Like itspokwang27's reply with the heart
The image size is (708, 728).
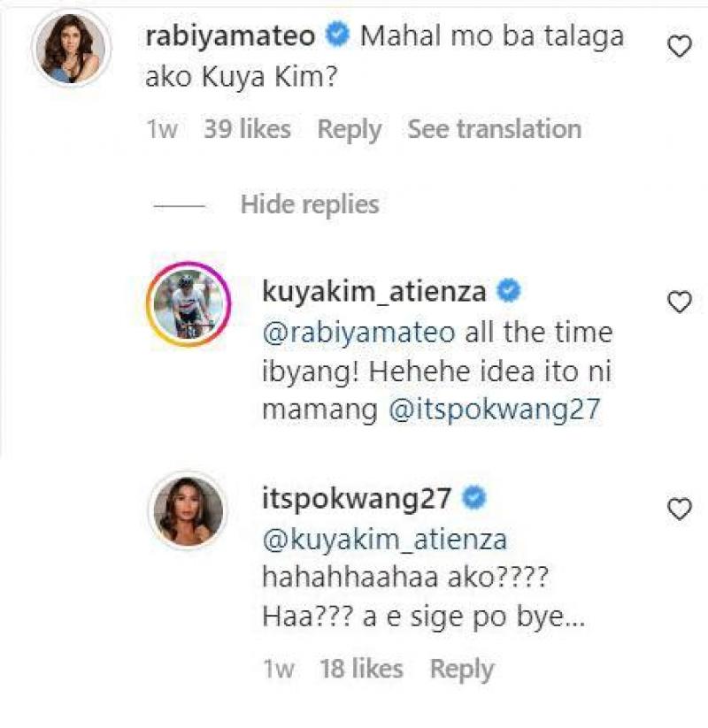pyautogui.click(x=679, y=510)
